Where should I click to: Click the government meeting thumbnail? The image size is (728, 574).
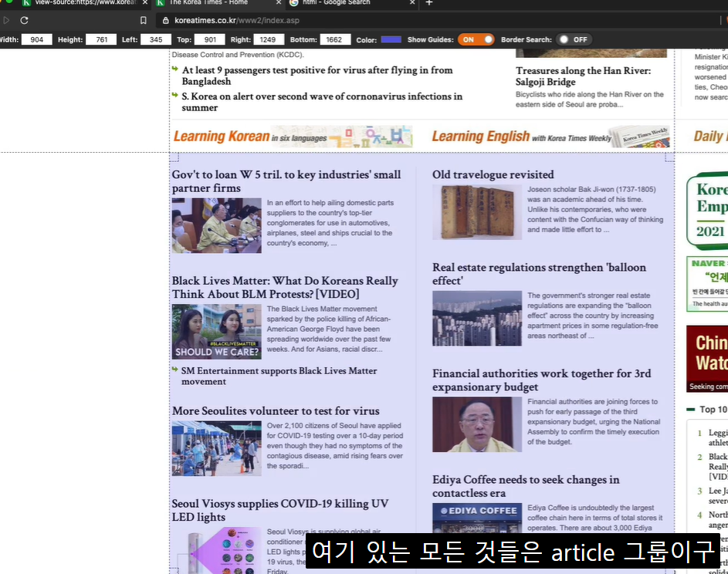coord(216,225)
